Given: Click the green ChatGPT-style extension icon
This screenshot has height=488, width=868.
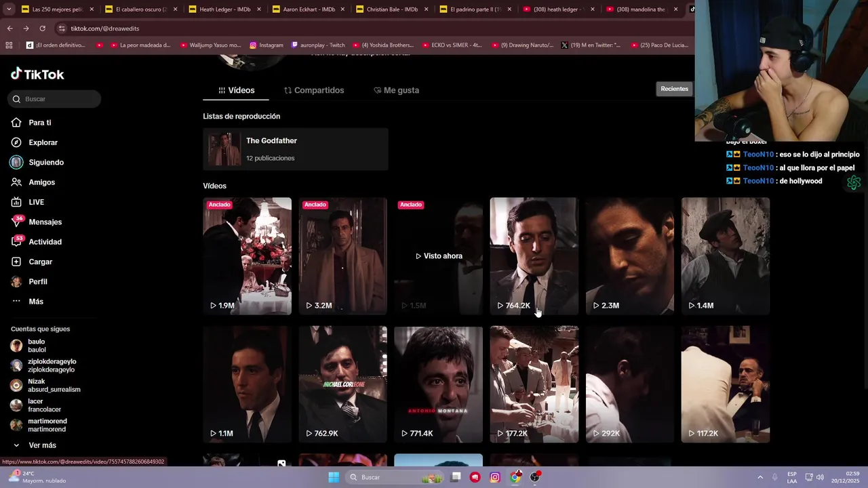Looking at the screenshot, I should coord(854,182).
